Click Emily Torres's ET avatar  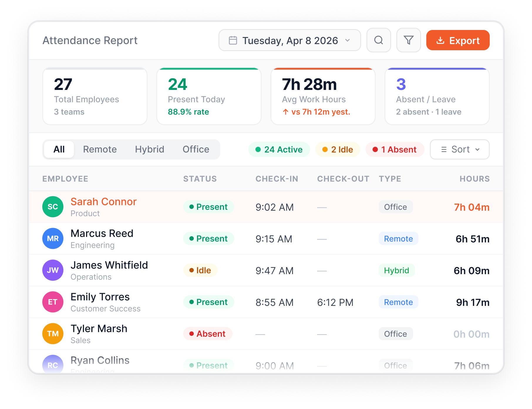[x=53, y=302]
